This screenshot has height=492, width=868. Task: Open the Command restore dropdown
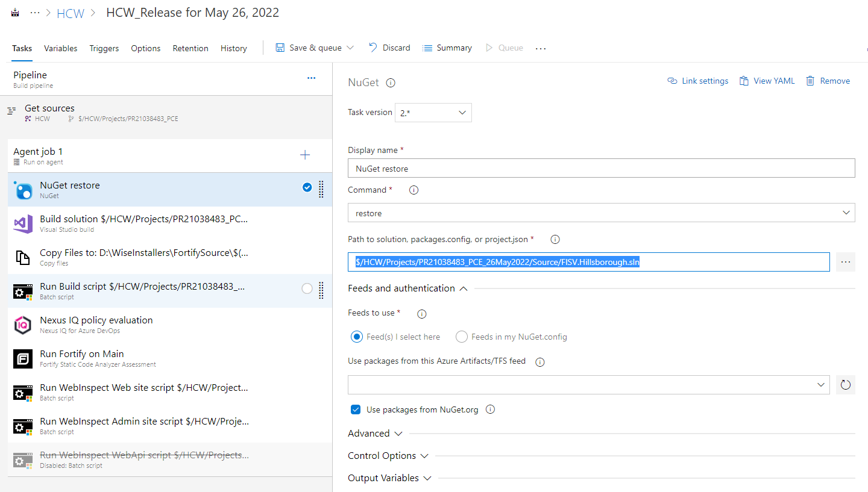coord(601,213)
